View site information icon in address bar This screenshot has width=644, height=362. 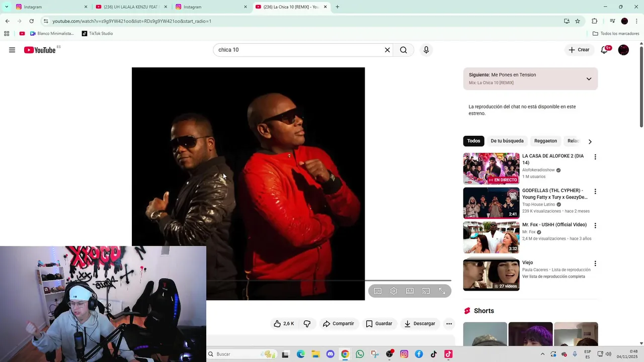pyautogui.click(x=46, y=21)
